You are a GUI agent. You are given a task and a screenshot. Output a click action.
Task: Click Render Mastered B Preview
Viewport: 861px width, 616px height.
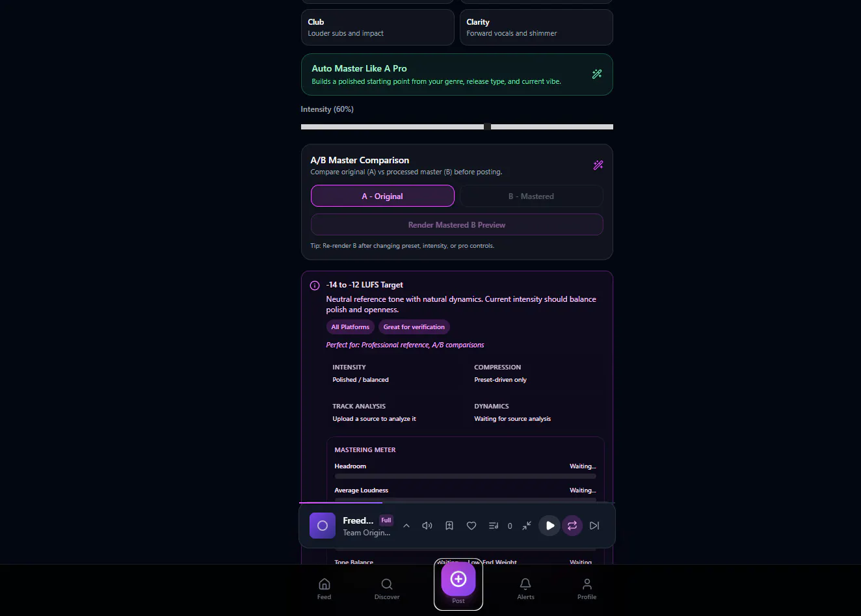click(457, 224)
